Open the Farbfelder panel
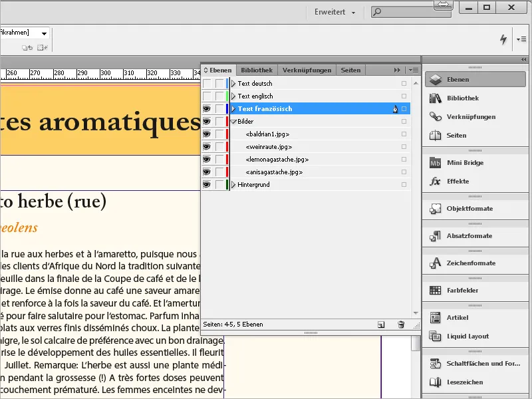This screenshot has width=532, height=399. [475, 290]
